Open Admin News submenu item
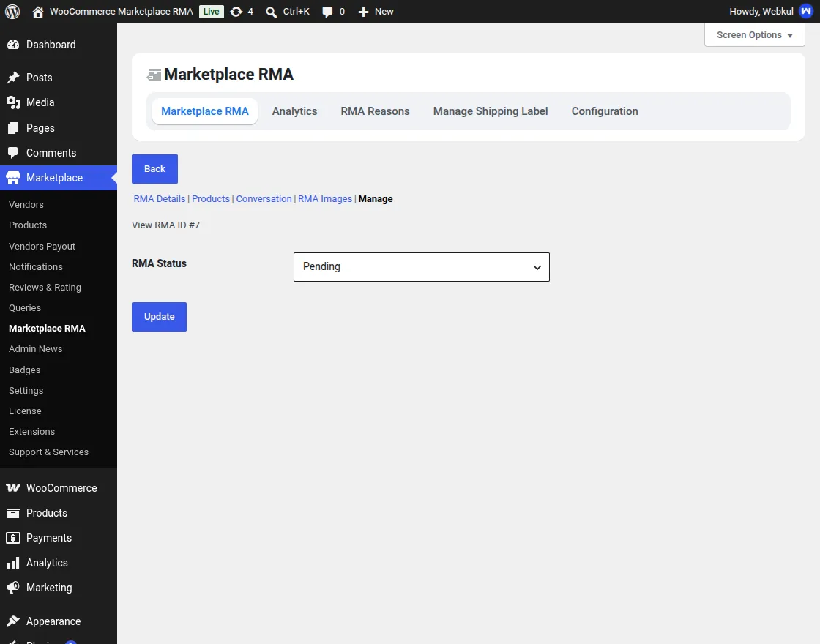Image resolution: width=820 pixels, height=644 pixels. [x=36, y=349]
